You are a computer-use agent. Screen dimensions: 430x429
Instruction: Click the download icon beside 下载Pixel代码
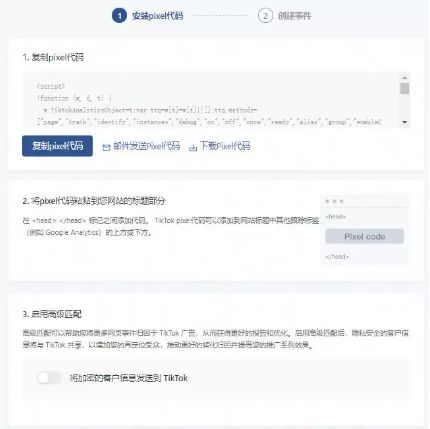click(x=193, y=147)
